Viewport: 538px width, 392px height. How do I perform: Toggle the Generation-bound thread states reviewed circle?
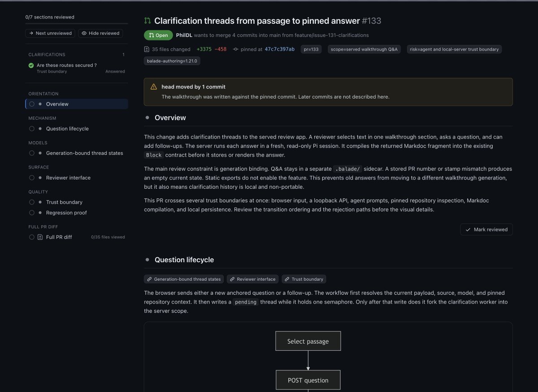(x=32, y=153)
